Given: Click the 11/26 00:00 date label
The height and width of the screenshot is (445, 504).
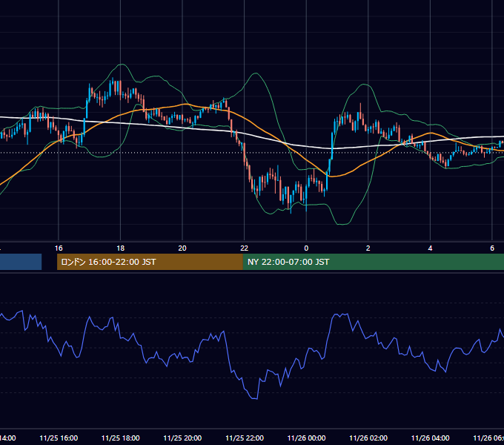Looking at the screenshot, I should tap(306, 438).
